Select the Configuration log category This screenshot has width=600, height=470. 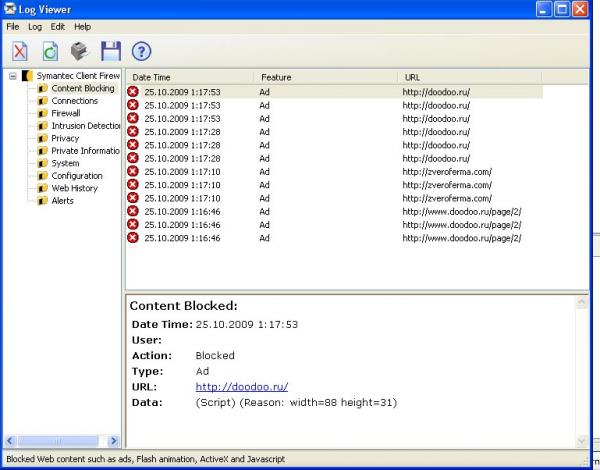[x=77, y=176]
